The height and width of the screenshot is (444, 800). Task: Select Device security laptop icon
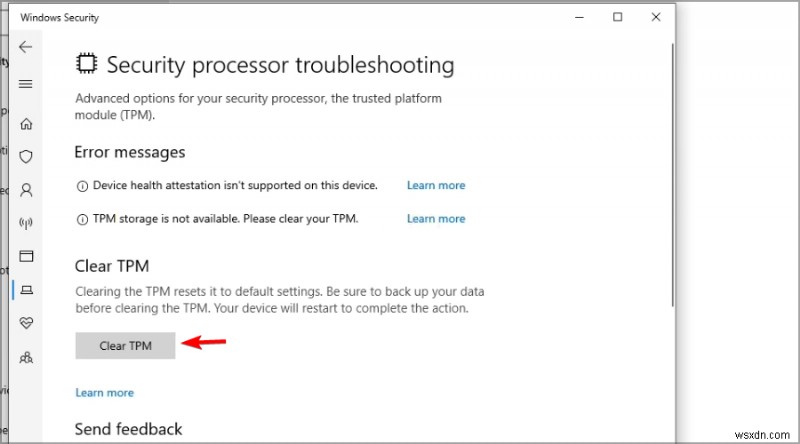pos(26,290)
